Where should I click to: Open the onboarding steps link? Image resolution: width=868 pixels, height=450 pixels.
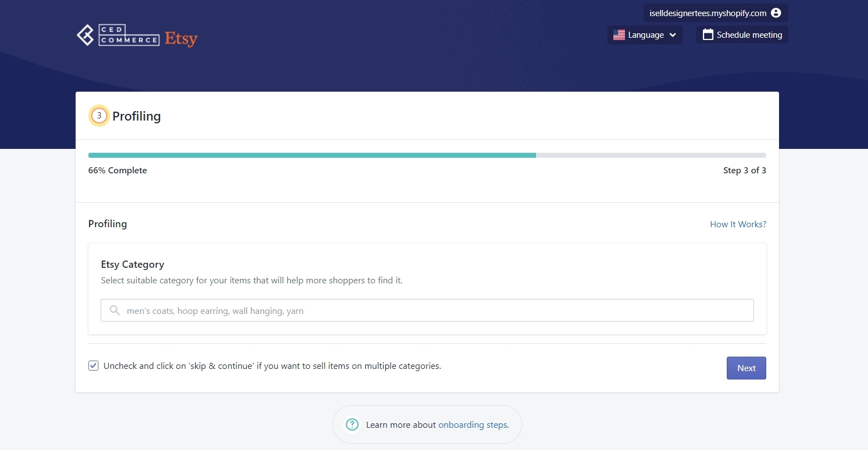pyautogui.click(x=473, y=424)
